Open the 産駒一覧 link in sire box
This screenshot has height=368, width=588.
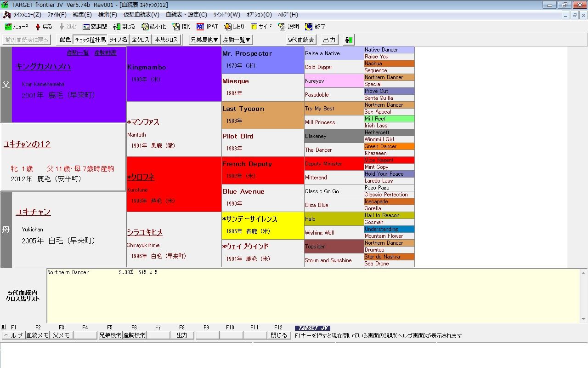pos(78,53)
